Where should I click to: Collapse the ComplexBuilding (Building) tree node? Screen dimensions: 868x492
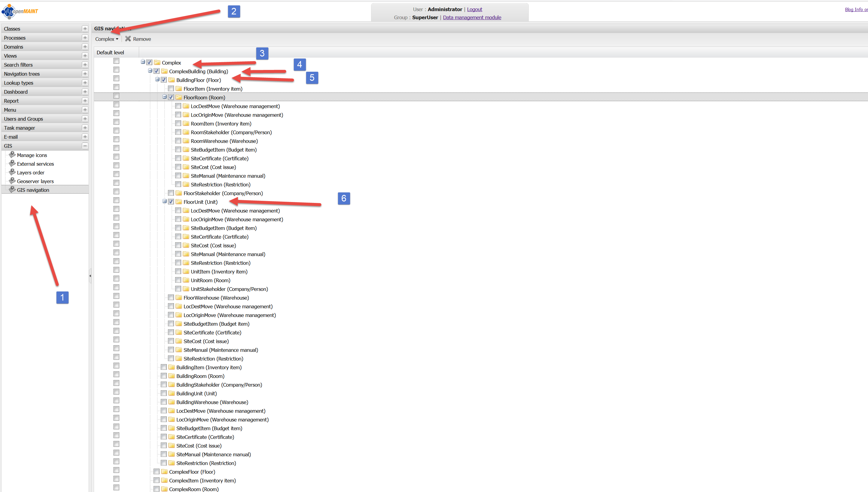coord(150,71)
